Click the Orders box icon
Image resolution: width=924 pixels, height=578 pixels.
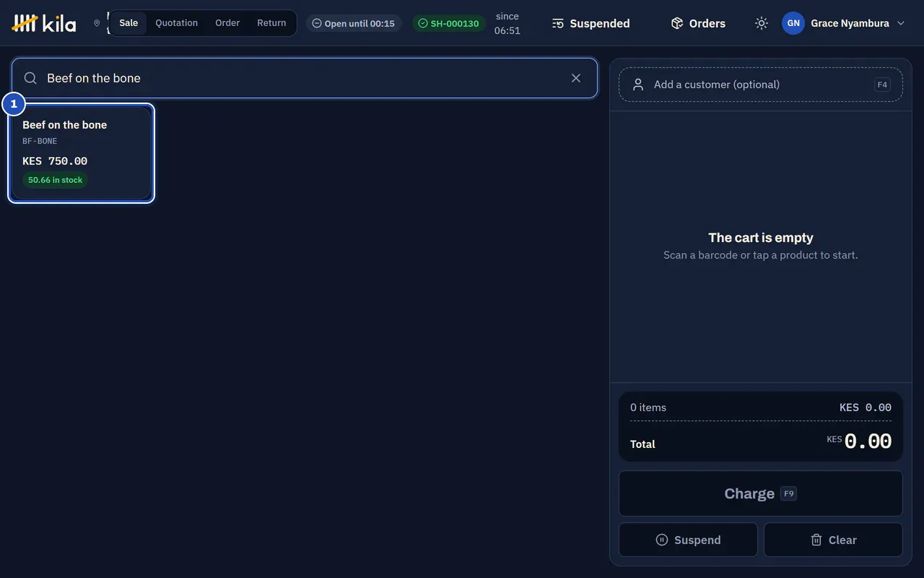tap(677, 23)
